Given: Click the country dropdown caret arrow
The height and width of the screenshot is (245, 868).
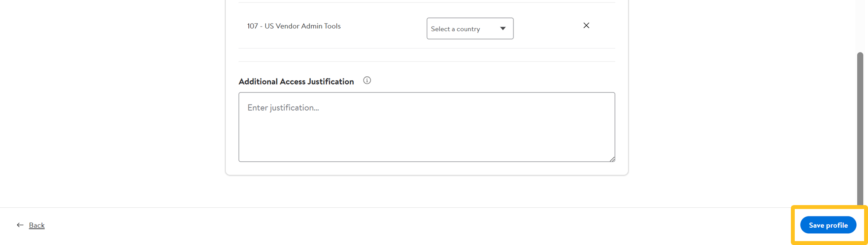Looking at the screenshot, I should pyautogui.click(x=503, y=29).
